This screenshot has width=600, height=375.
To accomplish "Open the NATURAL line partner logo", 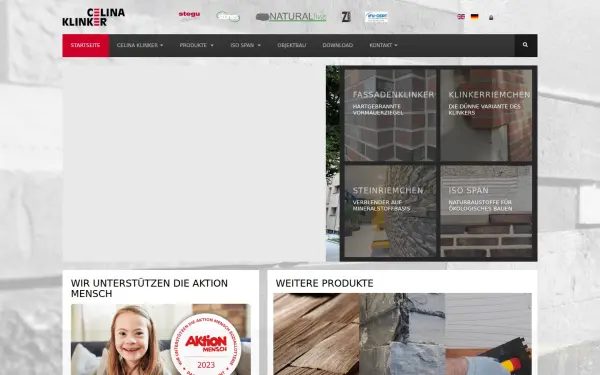I will (x=291, y=17).
